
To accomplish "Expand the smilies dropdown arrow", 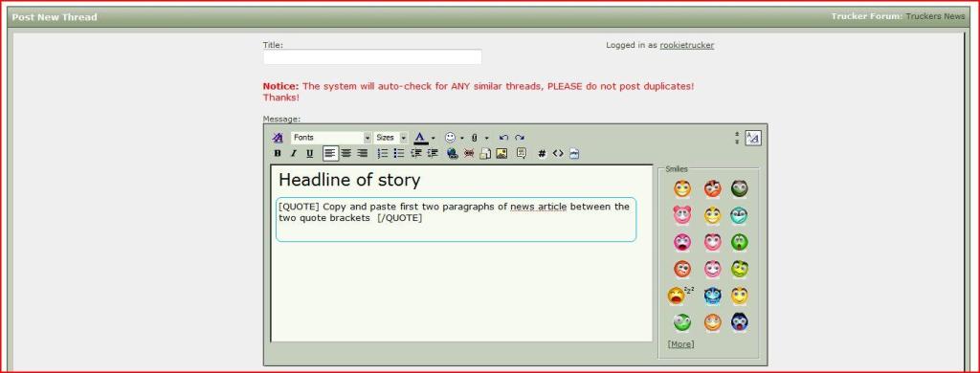I will tap(462, 138).
